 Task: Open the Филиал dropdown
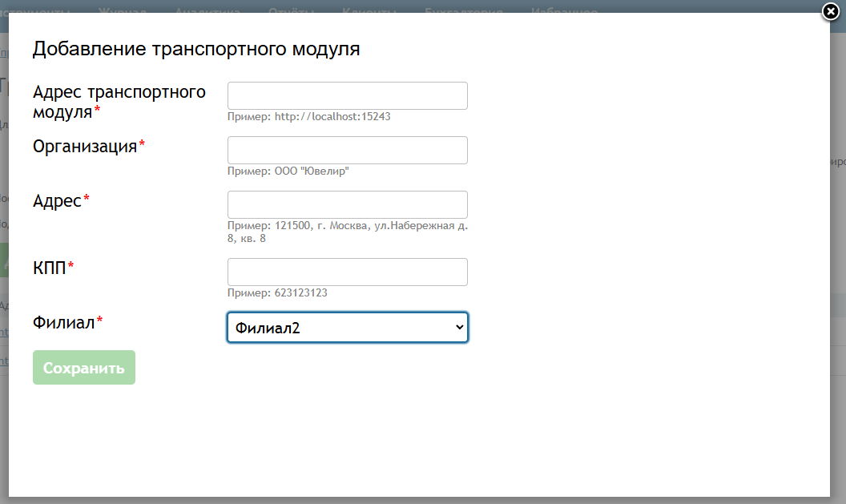pyautogui.click(x=347, y=327)
